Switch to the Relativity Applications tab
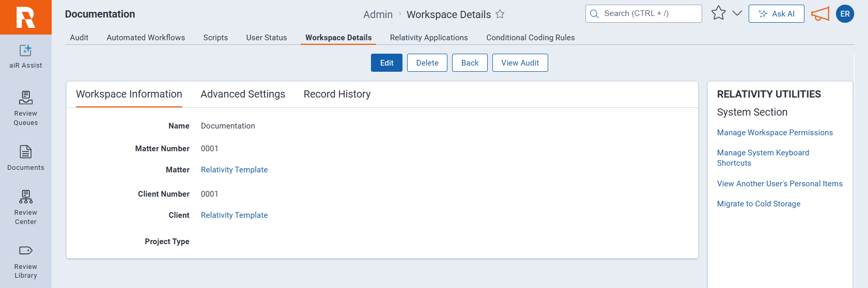The image size is (868, 288). (x=429, y=38)
